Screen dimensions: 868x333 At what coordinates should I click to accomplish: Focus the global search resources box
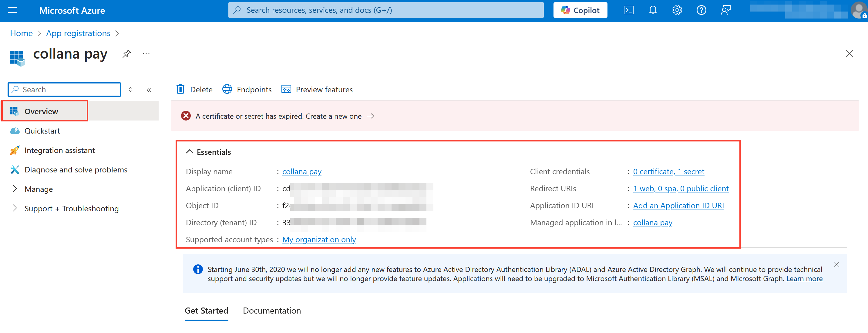(x=386, y=10)
